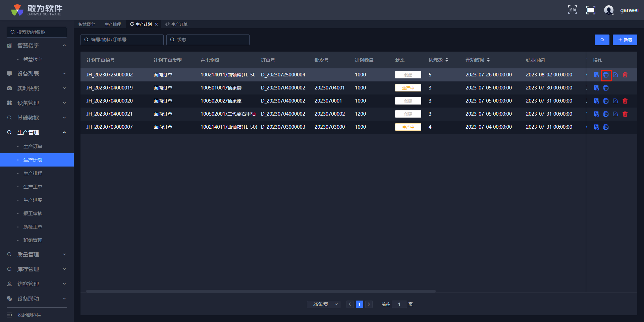This screenshot has height=322, width=644.
Task: Open the 25条/页 page size dropdown
Action: coord(324,304)
